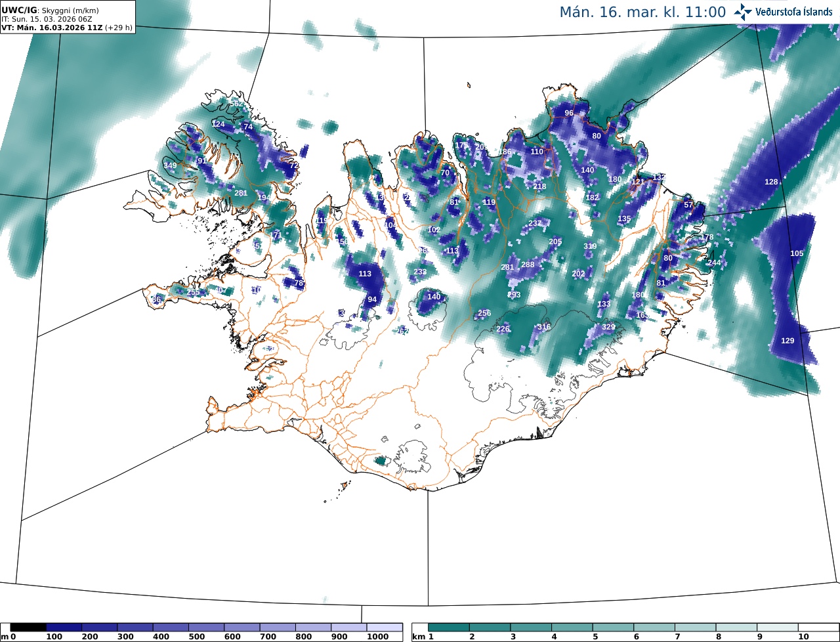
Task: Click the visibility value 562 in the Westfjords
Action: click(236, 104)
